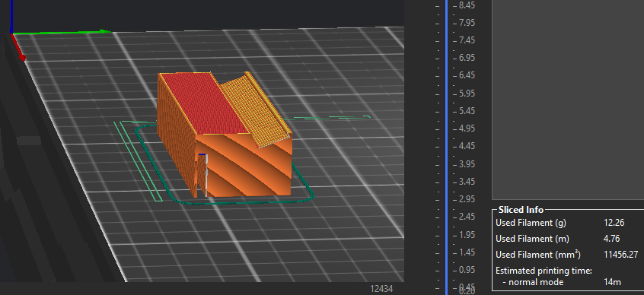Click the 11456.27 filament volume value
The width and height of the screenshot is (644, 295).
(x=620, y=255)
